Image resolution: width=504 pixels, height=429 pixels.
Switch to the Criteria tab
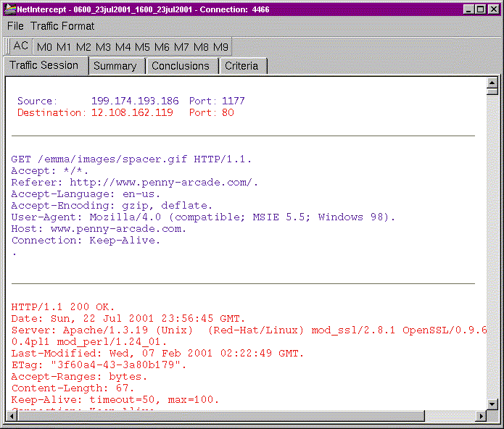pos(243,66)
